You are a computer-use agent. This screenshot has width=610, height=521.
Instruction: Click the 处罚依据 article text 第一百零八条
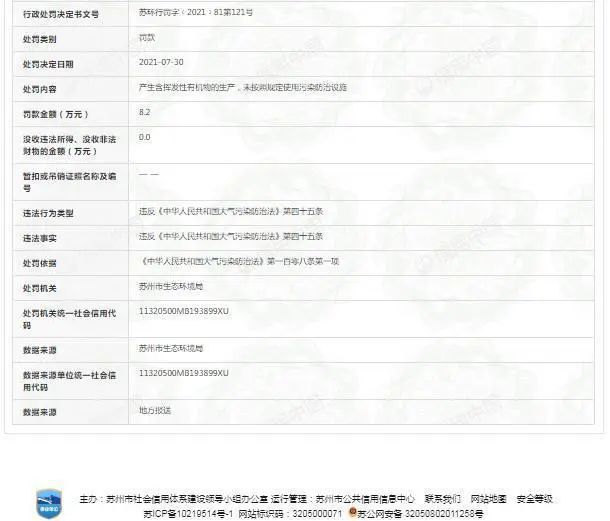tap(240, 261)
